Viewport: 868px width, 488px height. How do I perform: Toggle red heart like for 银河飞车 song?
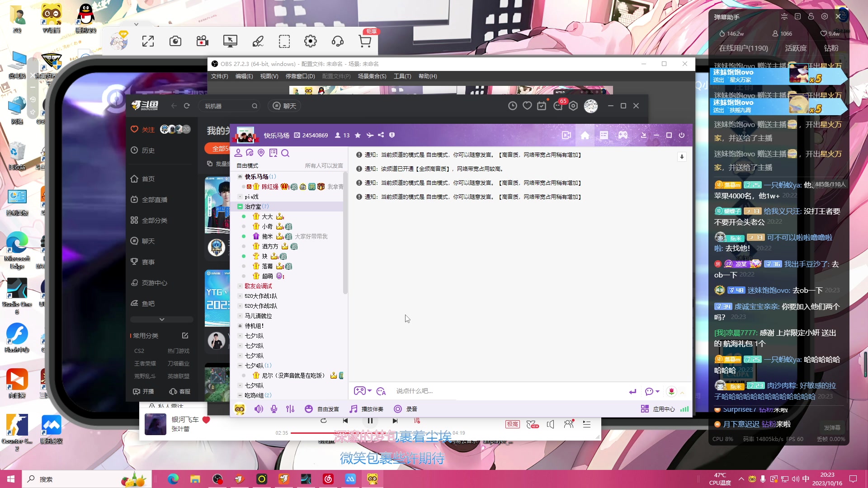tap(206, 420)
